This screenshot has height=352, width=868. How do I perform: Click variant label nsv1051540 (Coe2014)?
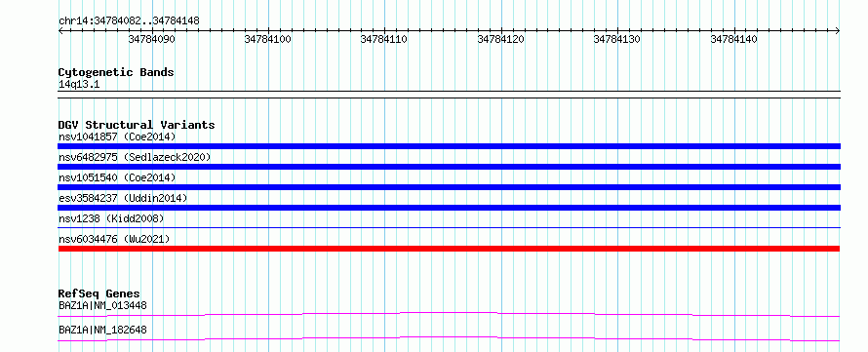117,177
